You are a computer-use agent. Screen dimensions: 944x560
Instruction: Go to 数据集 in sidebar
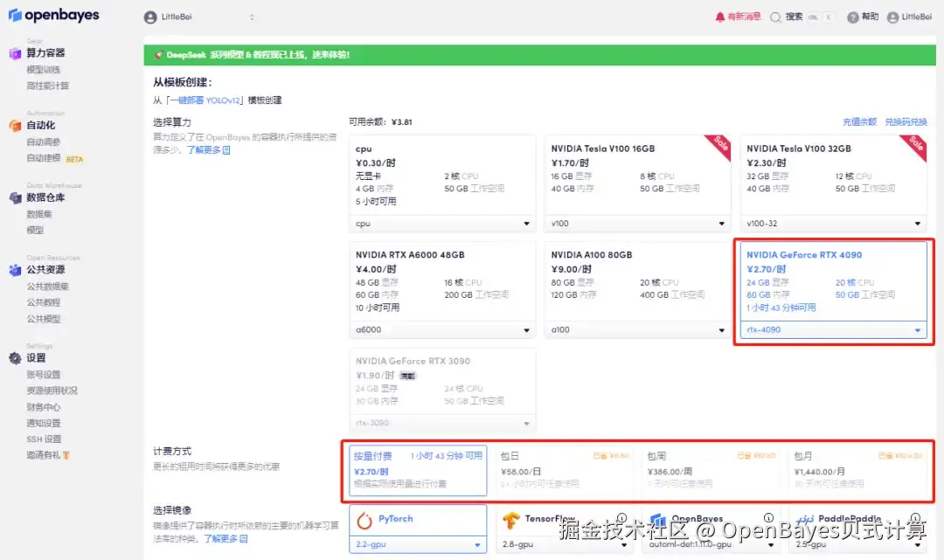39,214
